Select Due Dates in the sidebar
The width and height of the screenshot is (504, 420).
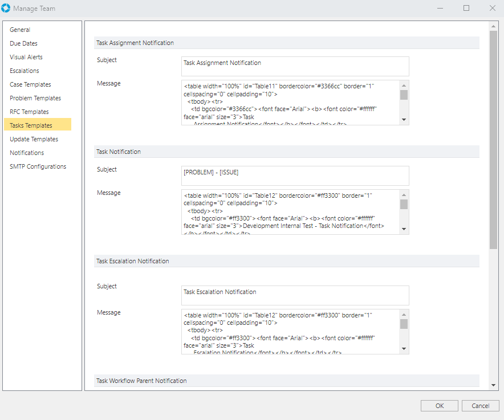coord(23,43)
